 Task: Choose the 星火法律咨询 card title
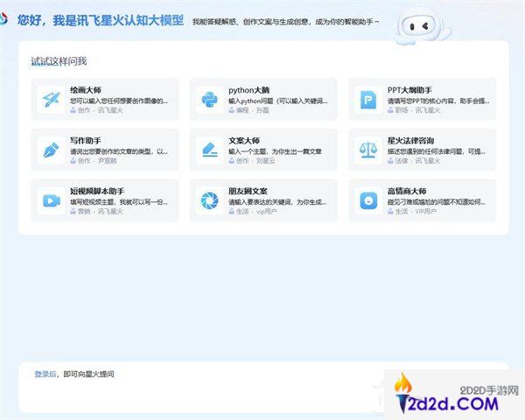coord(411,140)
